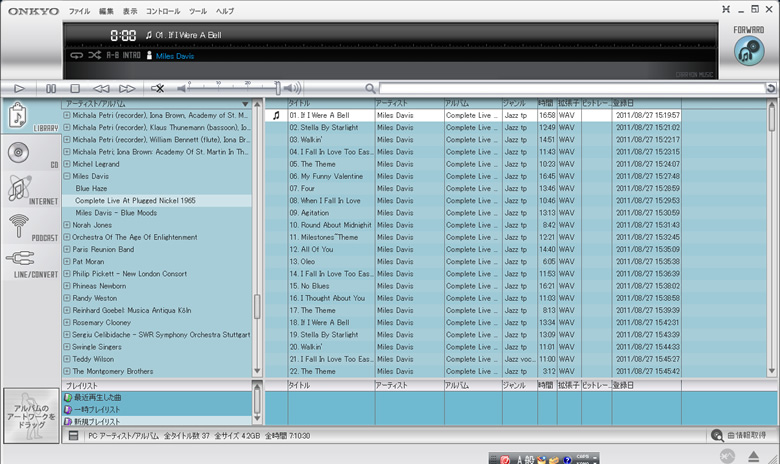Open the LIBRARY sidebar section
This screenshot has width=780, height=464.
click(31, 116)
